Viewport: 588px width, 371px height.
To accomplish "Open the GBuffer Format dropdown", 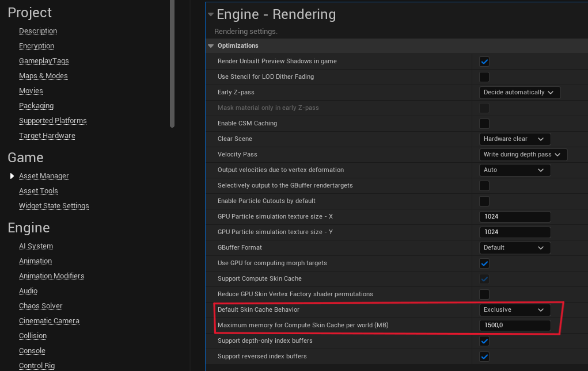I will (514, 248).
